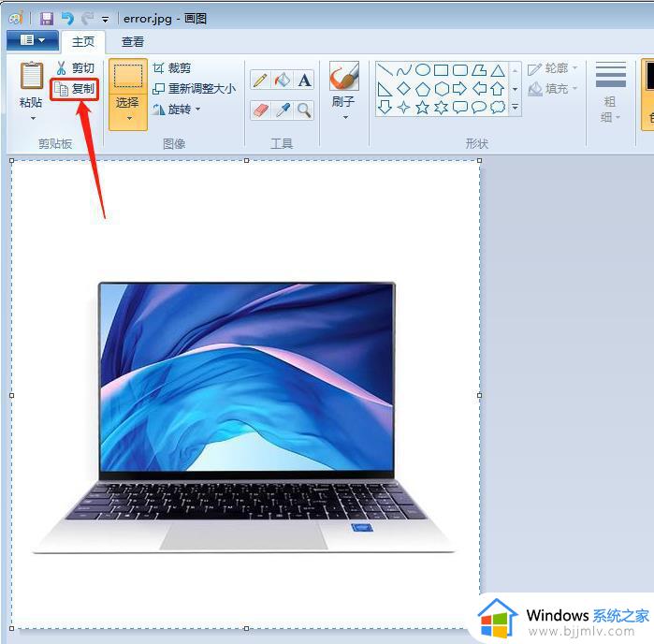Click 裁剪 (Crop) in image group
Screen dimensions: 654x644
(x=172, y=67)
